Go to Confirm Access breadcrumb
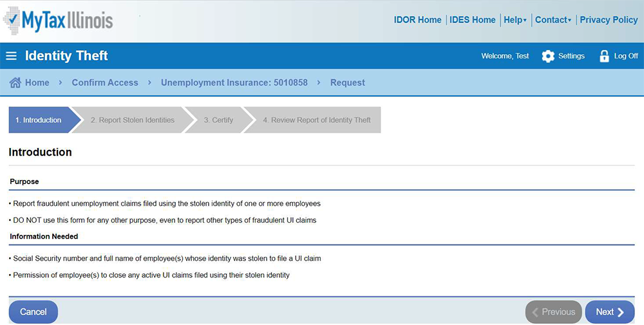 (105, 82)
